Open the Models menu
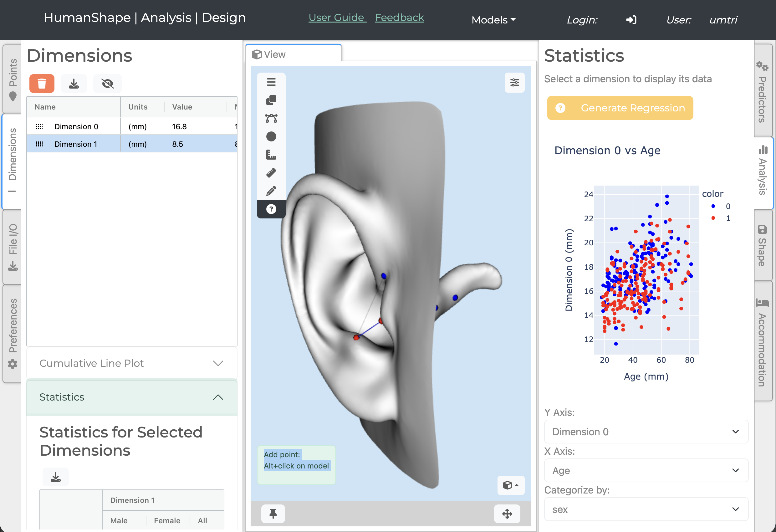This screenshot has width=776, height=532. (x=493, y=20)
